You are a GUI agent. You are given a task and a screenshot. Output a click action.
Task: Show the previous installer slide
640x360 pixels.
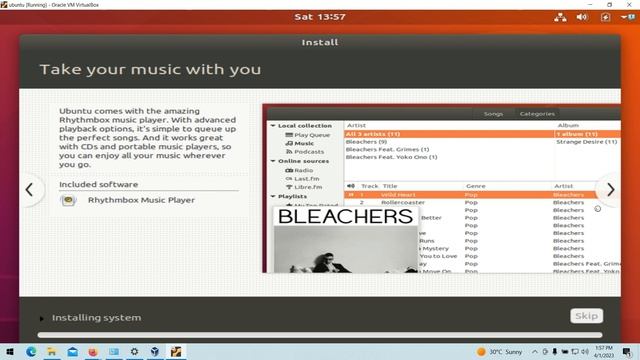pyautogui.click(x=29, y=190)
